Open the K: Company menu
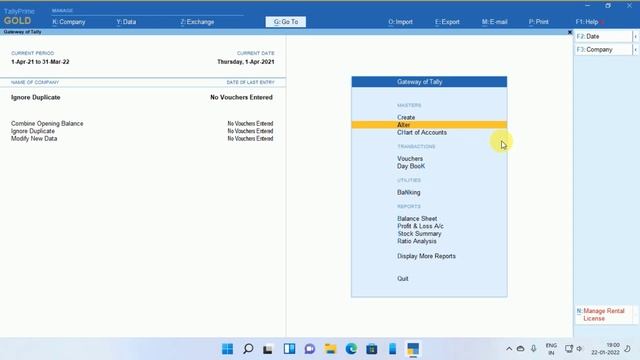Screen dimensions: 640x360 [x=69, y=22]
